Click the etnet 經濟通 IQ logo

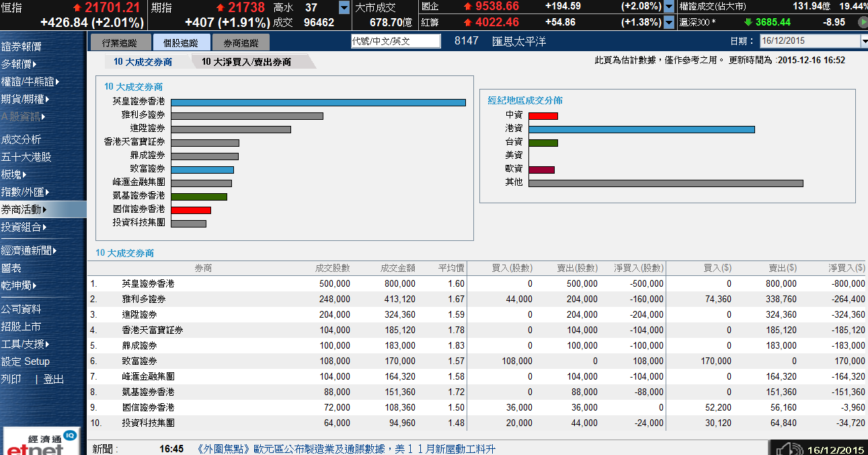coord(40,442)
